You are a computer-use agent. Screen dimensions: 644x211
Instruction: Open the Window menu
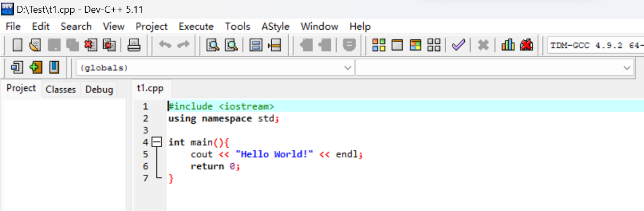(x=320, y=27)
